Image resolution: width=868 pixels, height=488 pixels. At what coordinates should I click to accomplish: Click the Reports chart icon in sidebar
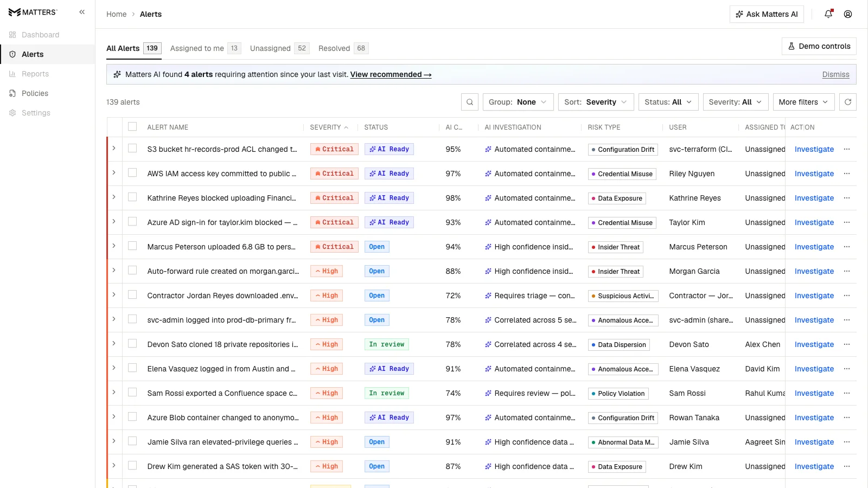[x=12, y=74]
